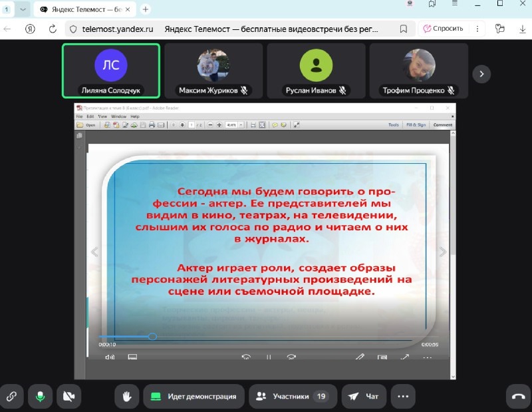Go to next slide with right arrow
This screenshot has width=532, height=412.
tap(443, 252)
